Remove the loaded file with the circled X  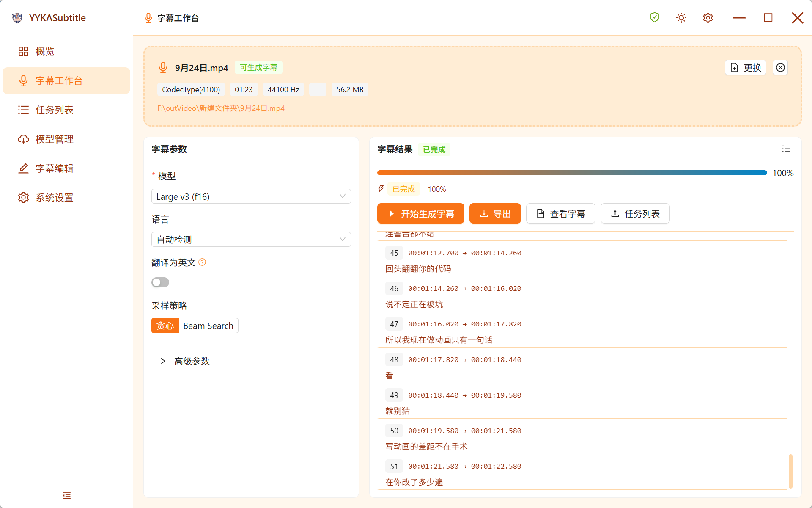coord(780,68)
